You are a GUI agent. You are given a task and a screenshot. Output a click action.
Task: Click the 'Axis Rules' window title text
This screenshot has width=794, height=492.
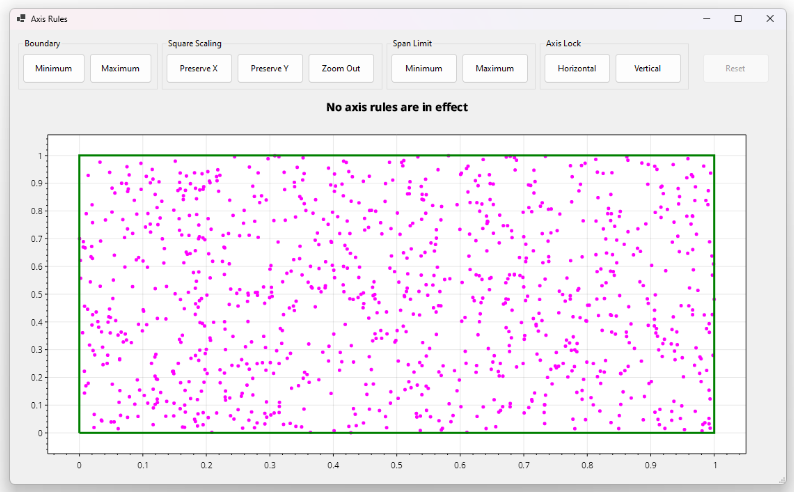[x=50, y=19]
